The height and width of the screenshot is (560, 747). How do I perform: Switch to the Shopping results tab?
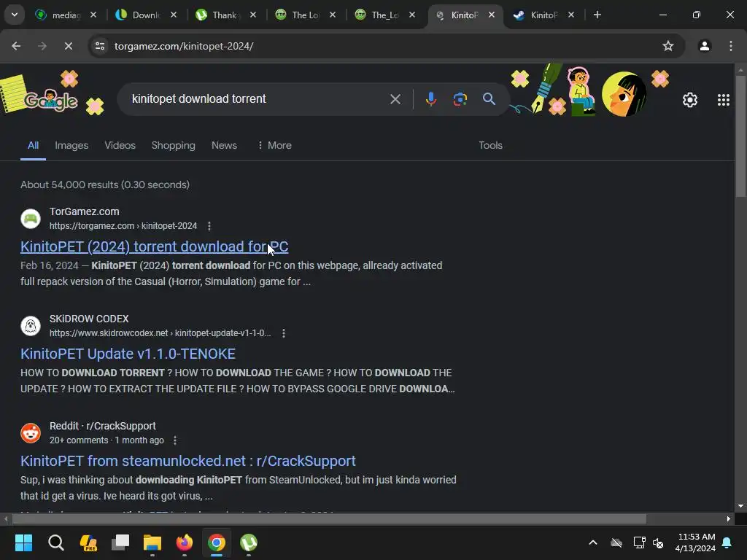pyautogui.click(x=174, y=145)
